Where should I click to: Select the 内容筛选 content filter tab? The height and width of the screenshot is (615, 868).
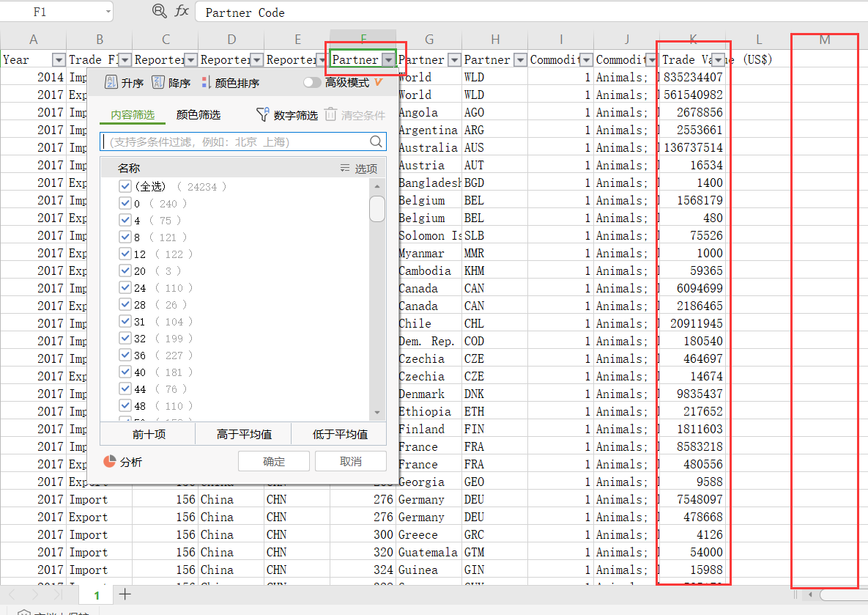point(133,115)
